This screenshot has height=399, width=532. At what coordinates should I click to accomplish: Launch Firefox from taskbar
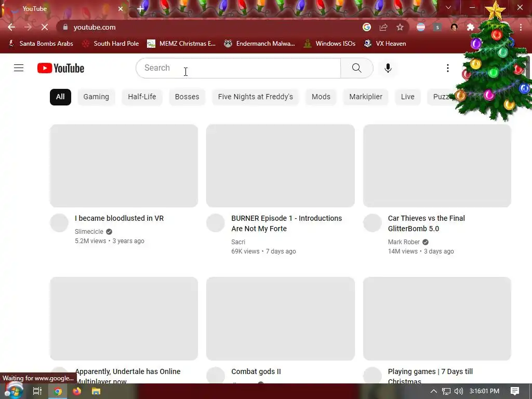pyautogui.click(x=77, y=391)
